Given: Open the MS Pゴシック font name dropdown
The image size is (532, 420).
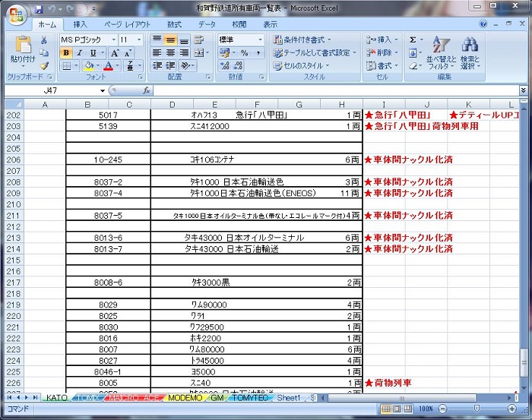Looking at the screenshot, I should [x=114, y=40].
